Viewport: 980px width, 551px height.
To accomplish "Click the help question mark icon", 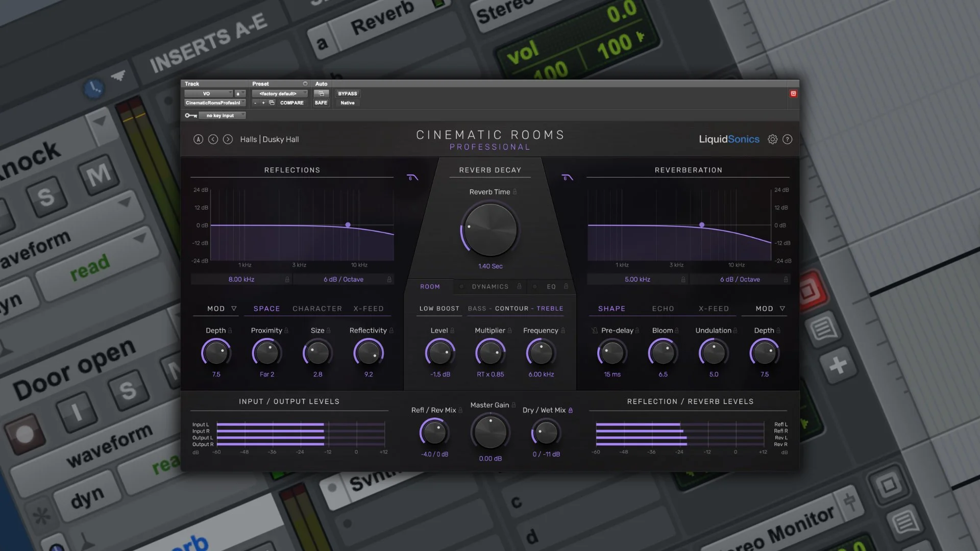I will 788,139.
